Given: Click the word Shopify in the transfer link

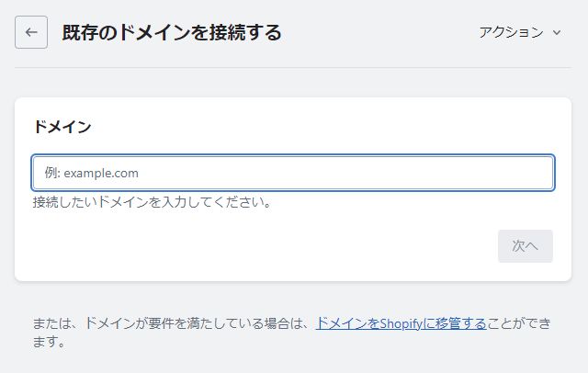Looking at the screenshot, I should (401, 323).
